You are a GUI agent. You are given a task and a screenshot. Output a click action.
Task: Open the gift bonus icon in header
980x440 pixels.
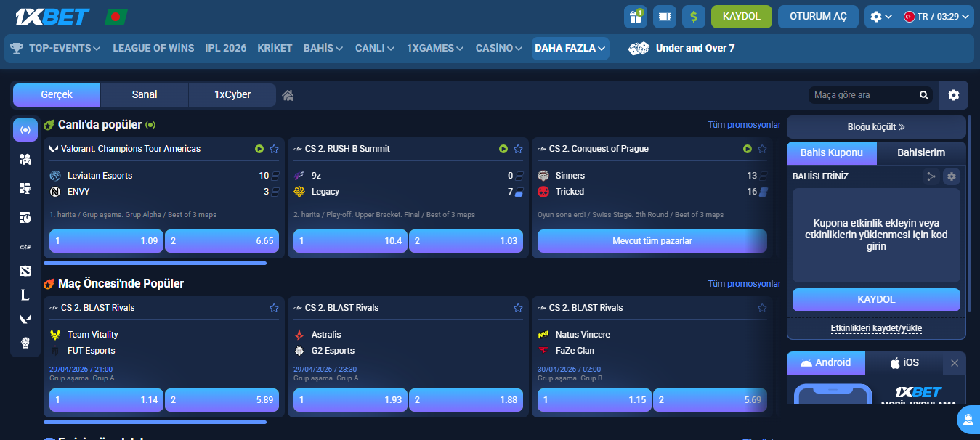point(636,16)
